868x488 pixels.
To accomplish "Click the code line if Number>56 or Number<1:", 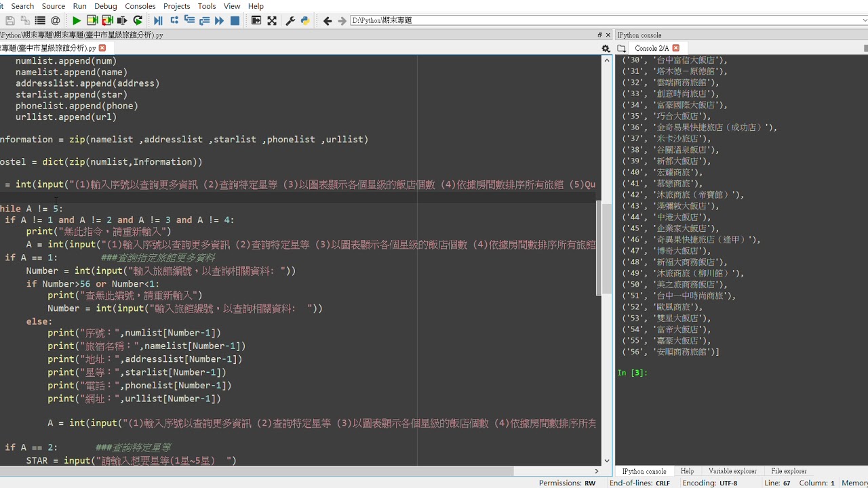I will (x=93, y=283).
